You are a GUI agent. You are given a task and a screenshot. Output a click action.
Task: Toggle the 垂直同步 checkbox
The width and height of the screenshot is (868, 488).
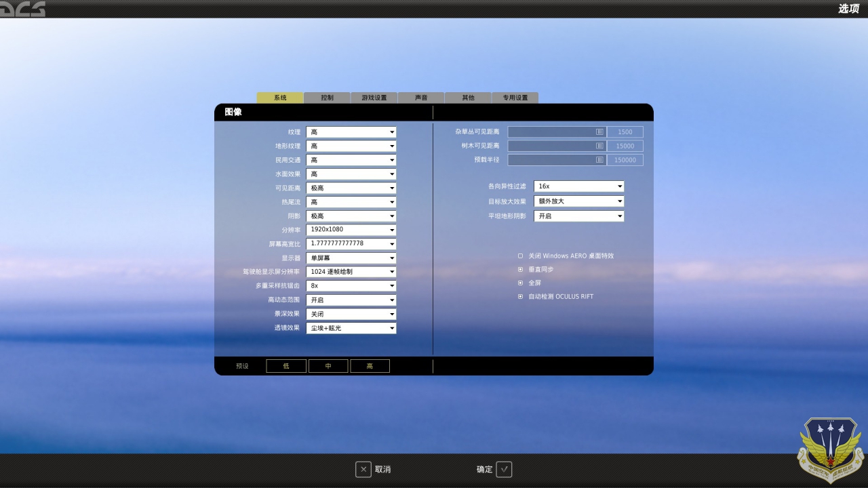coord(521,270)
